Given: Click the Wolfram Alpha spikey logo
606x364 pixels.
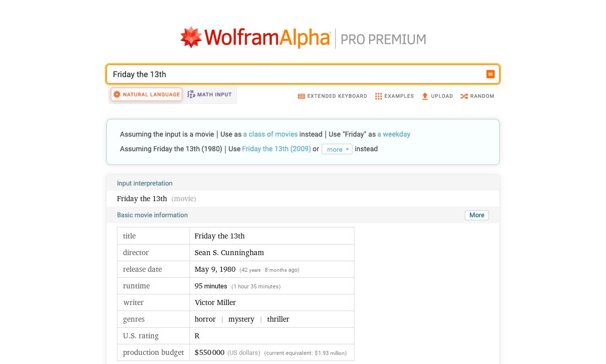Looking at the screenshot, I should [x=191, y=37].
